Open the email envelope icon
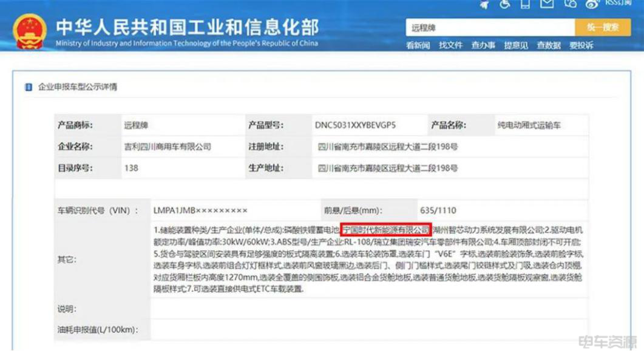The width and height of the screenshot is (644, 351). point(547,4)
